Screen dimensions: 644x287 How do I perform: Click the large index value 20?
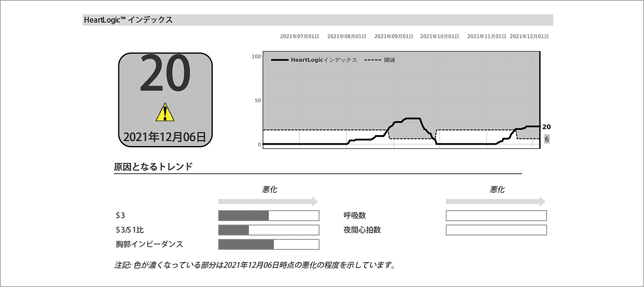[x=165, y=74]
